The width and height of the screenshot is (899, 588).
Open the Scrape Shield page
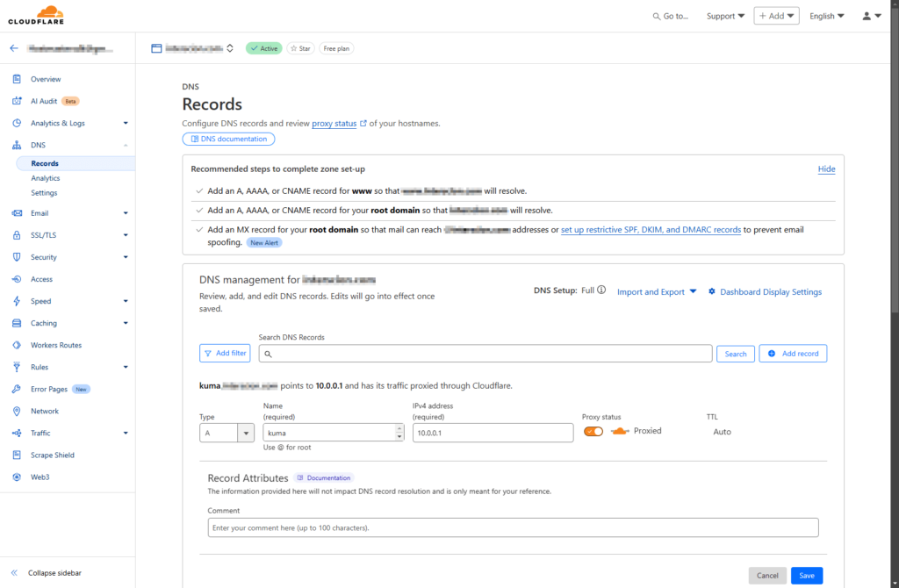53,455
